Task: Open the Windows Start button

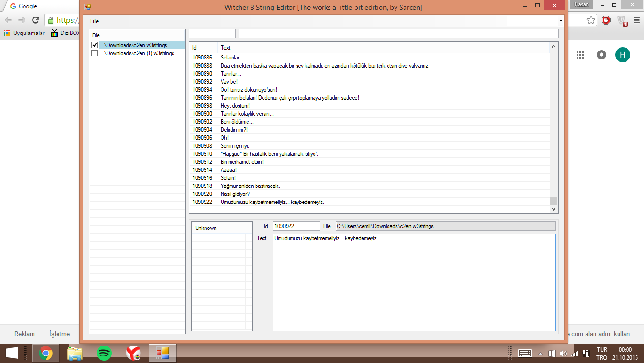Action: (11, 353)
